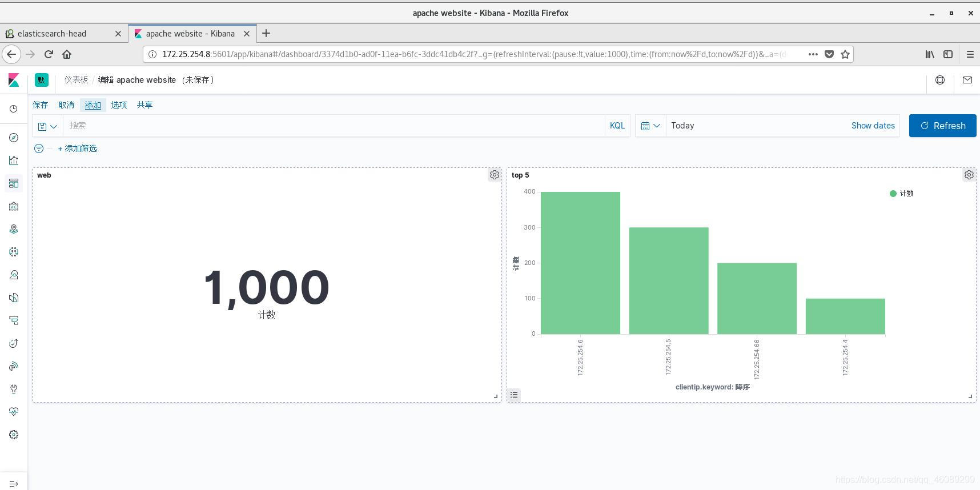The height and width of the screenshot is (490, 980).
Task: Open the help lifebuoy icon in header
Action: click(940, 80)
